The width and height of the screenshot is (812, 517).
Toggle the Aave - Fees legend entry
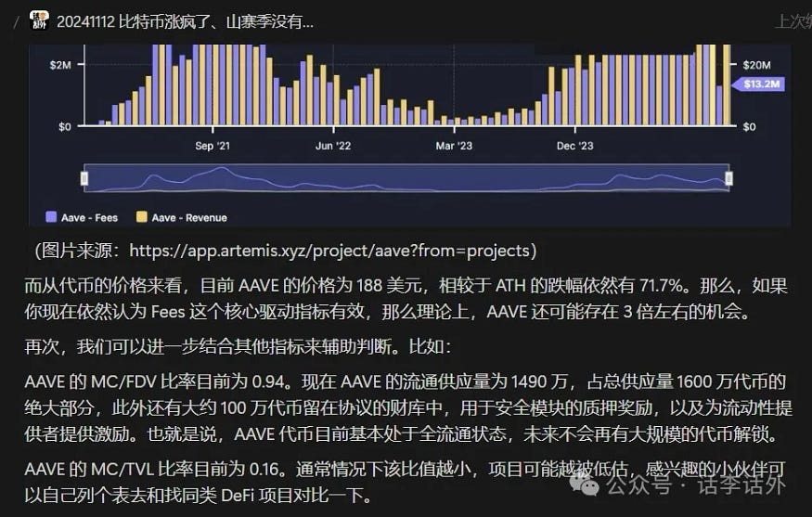82,217
